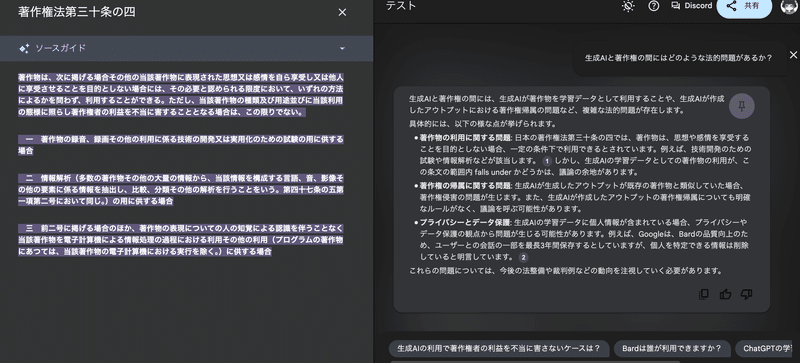This screenshot has height=363, width=800.
Task: Click the bold heading プライバシーとデータ保護
Action: [465, 222]
